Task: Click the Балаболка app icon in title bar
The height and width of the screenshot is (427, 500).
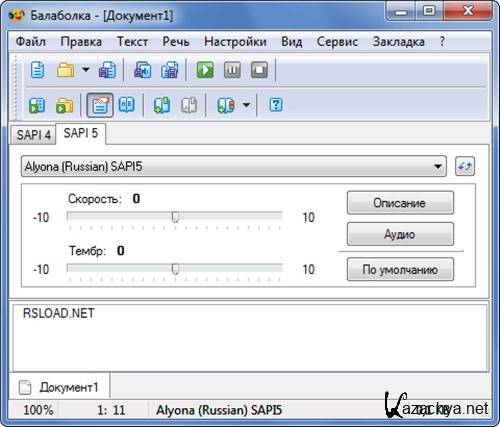Action: (x=17, y=15)
